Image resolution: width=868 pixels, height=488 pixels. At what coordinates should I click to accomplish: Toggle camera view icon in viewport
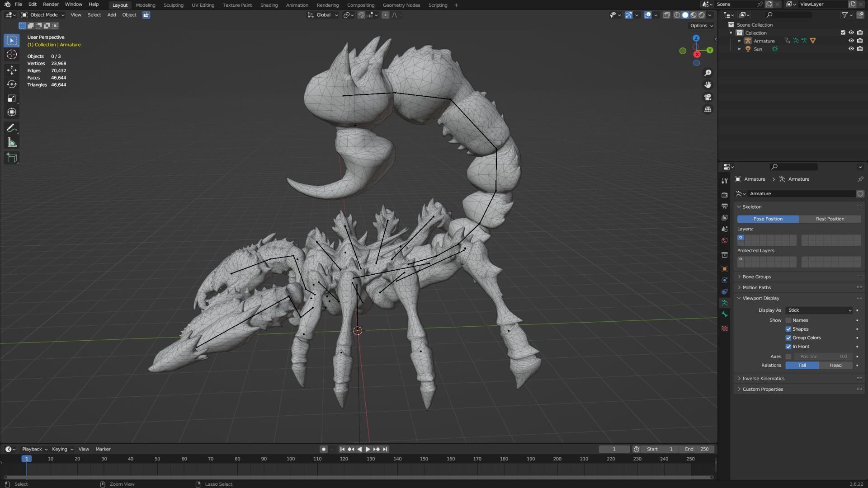point(708,97)
